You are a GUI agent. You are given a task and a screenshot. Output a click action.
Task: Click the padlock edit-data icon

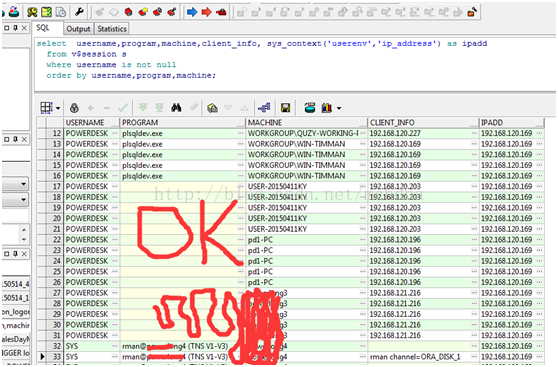[x=74, y=108]
